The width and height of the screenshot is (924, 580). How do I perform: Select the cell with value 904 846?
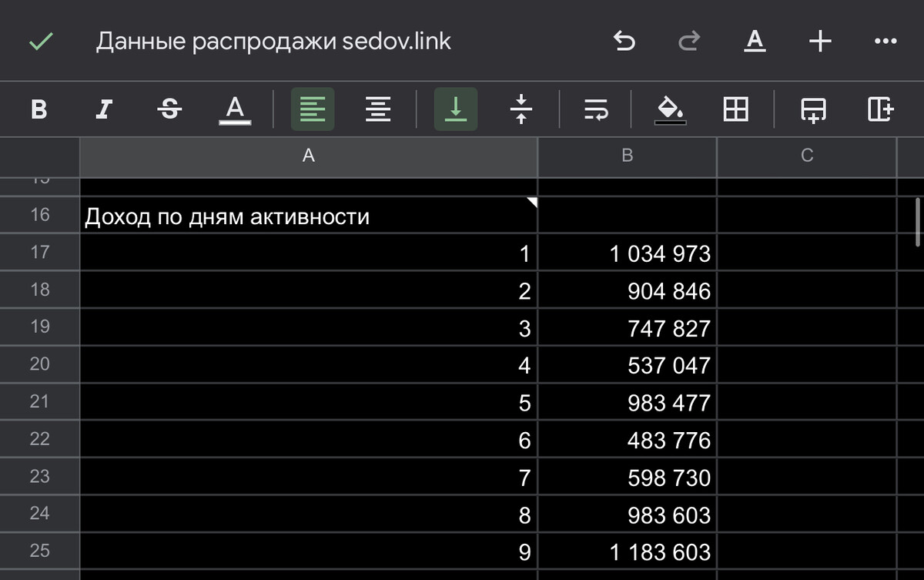coord(627,290)
